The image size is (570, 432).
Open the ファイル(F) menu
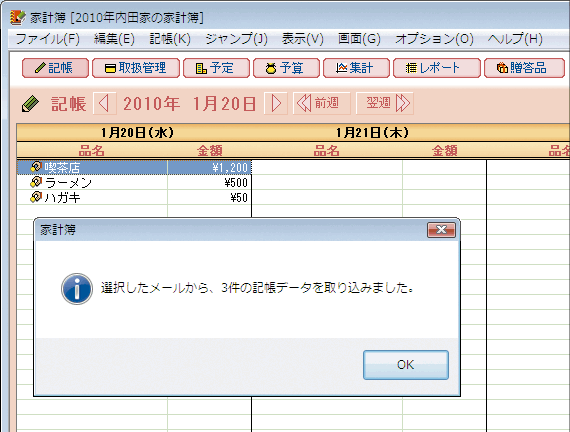coord(47,39)
